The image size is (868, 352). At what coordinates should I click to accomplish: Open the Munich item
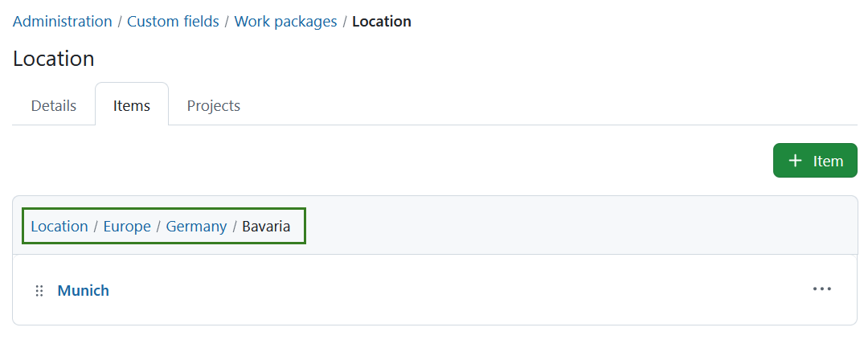click(83, 291)
